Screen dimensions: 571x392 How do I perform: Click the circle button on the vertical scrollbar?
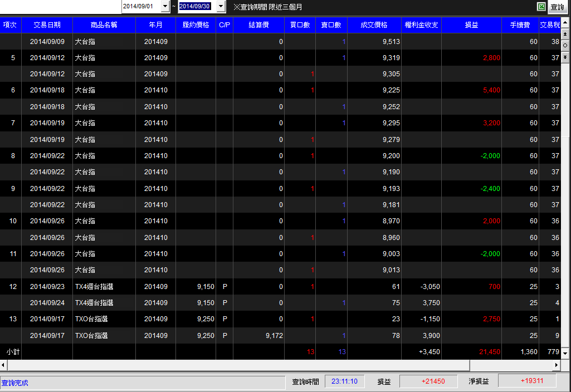click(565, 46)
